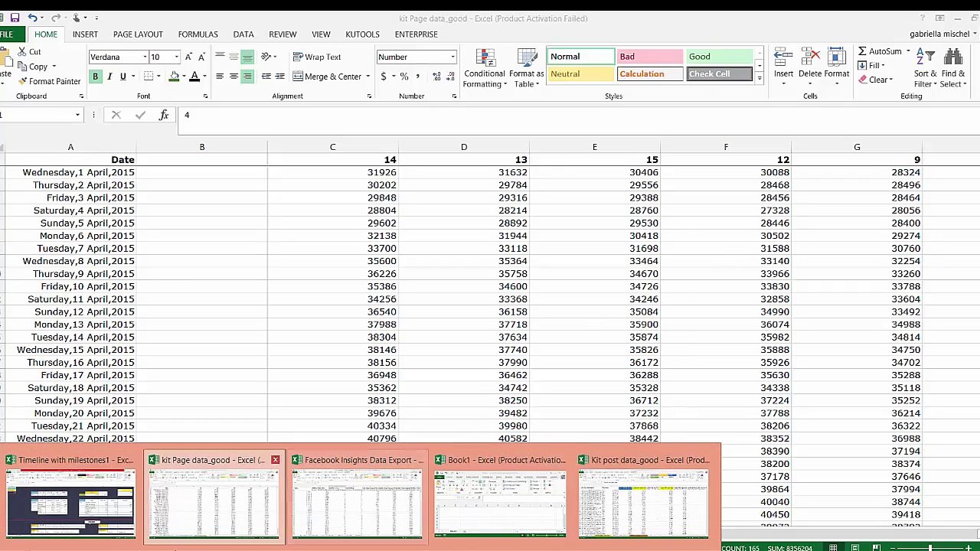Click the Cut scissors icon
Viewport: 980px width, 551px height.
tap(23, 52)
